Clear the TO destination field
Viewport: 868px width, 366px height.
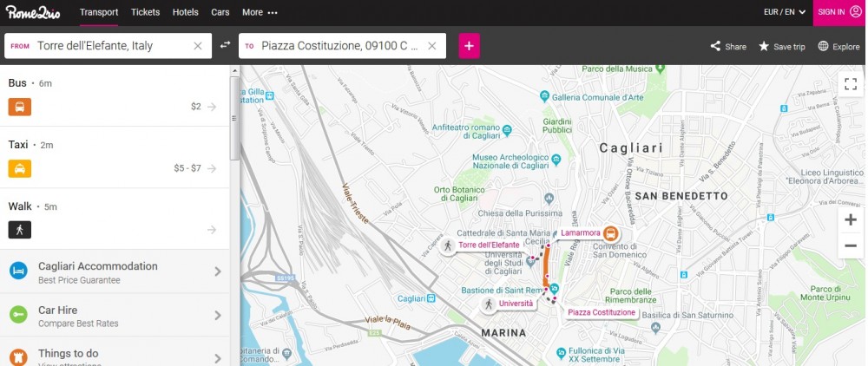[x=432, y=46]
